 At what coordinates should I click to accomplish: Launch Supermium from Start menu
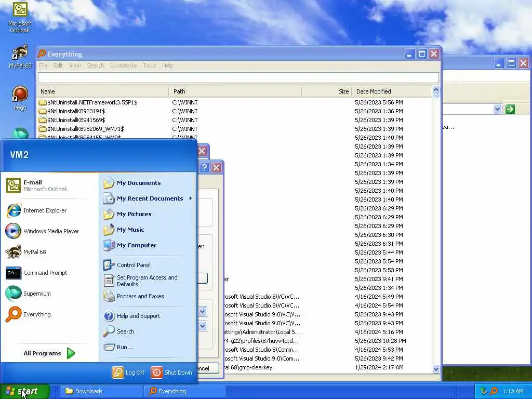pos(49,294)
